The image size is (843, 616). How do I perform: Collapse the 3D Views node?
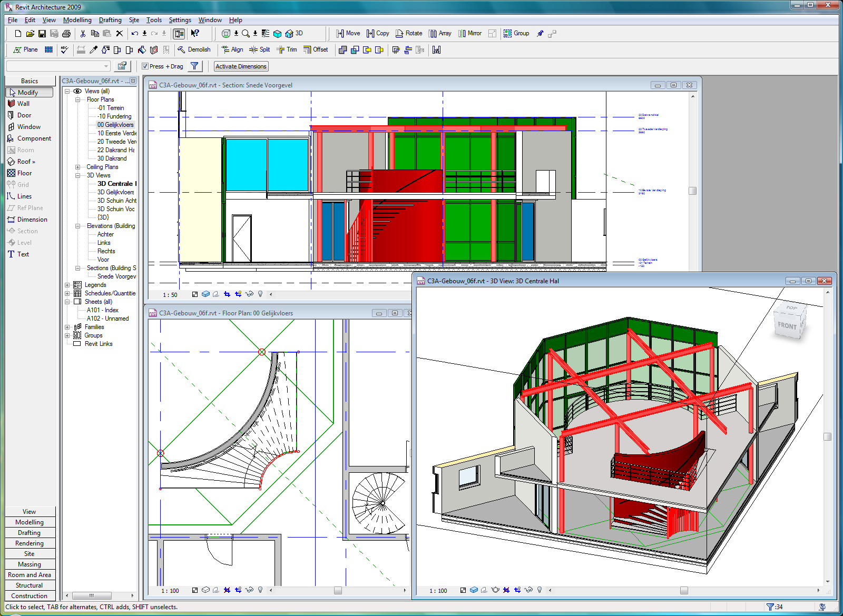click(x=78, y=175)
